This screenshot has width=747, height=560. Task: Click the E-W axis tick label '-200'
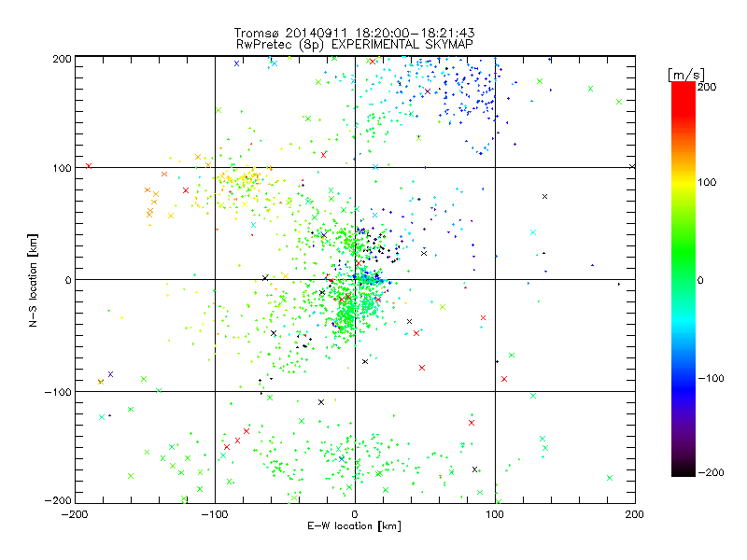pos(75,514)
